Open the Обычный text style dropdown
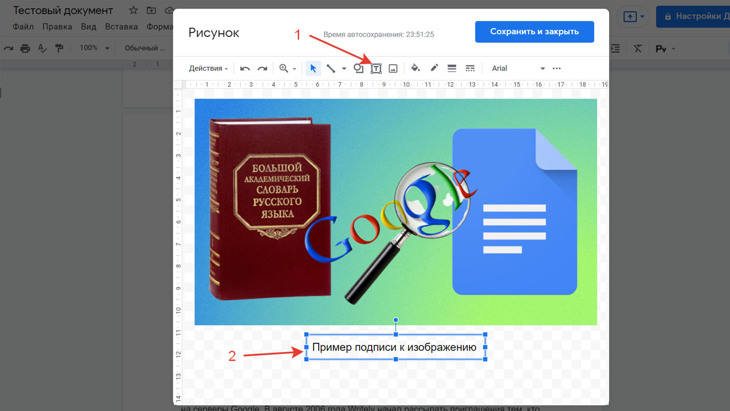 coord(145,48)
